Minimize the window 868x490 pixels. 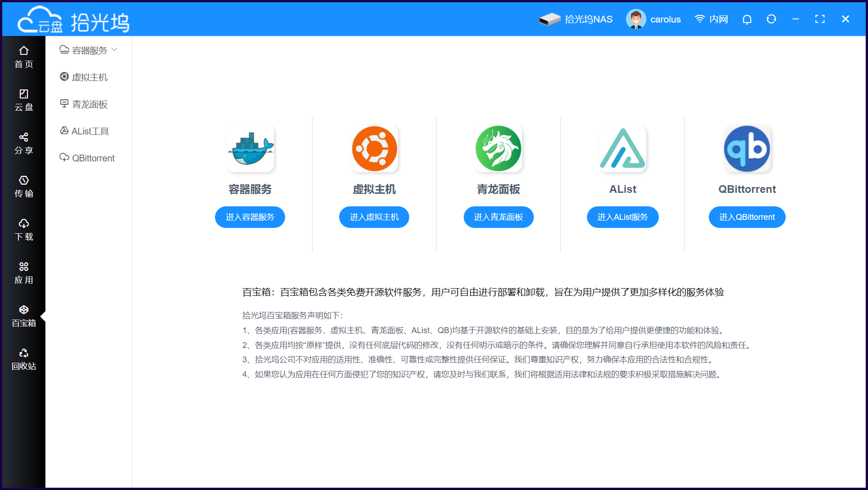[x=796, y=19]
